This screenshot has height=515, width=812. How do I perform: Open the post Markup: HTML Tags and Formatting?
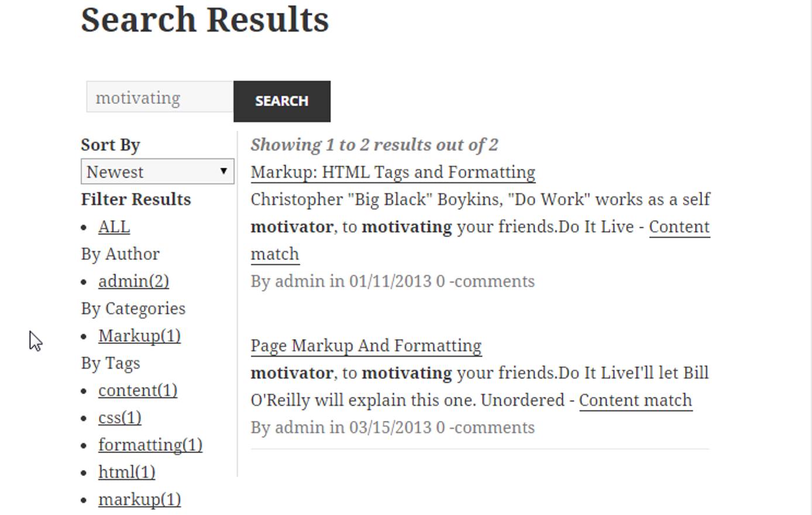point(392,172)
